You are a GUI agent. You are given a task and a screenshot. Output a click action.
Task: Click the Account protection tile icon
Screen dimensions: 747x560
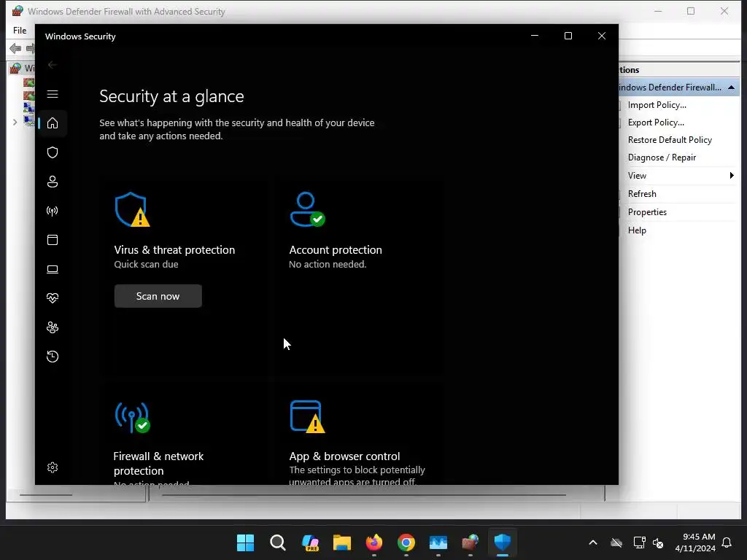coord(307,209)
